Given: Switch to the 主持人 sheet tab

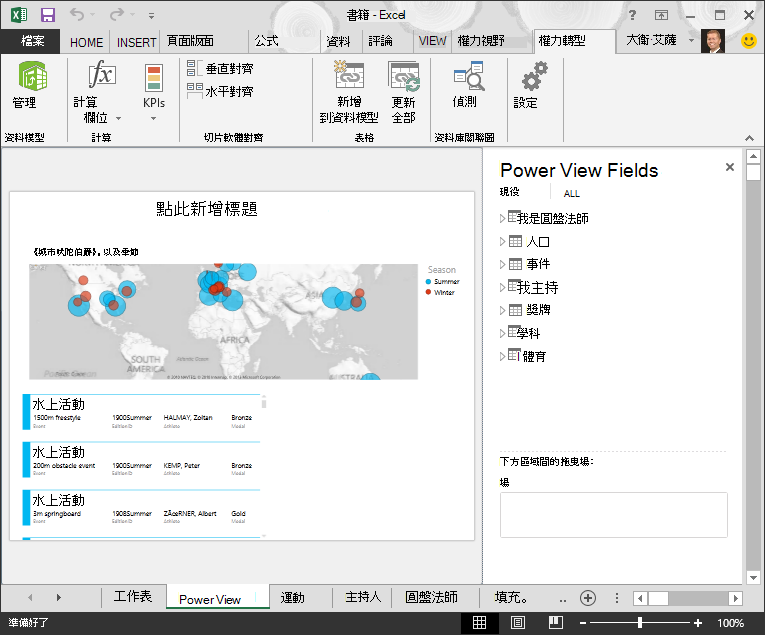Looking at the screenshot, I should point(362,597).
